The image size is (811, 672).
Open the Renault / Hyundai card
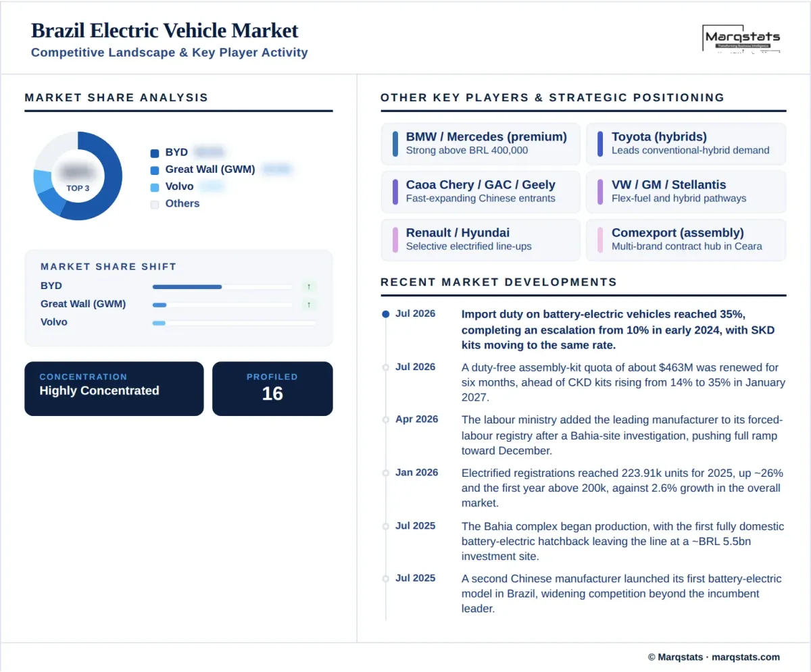[481, 239]
